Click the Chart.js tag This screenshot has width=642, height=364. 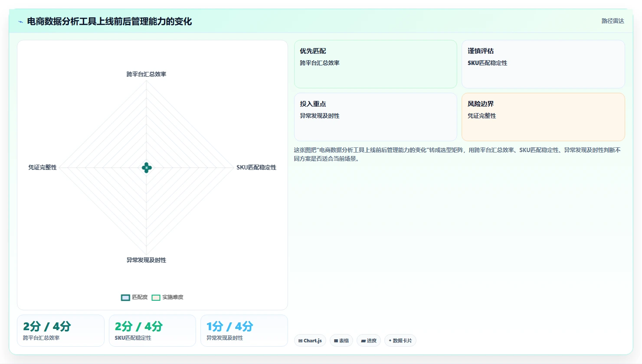[310, 341]
